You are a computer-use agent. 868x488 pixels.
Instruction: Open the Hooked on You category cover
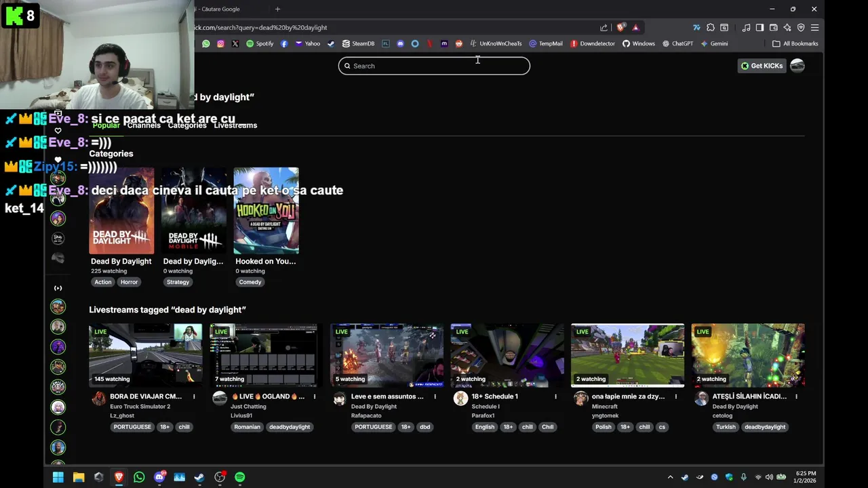tap(266, 211)
